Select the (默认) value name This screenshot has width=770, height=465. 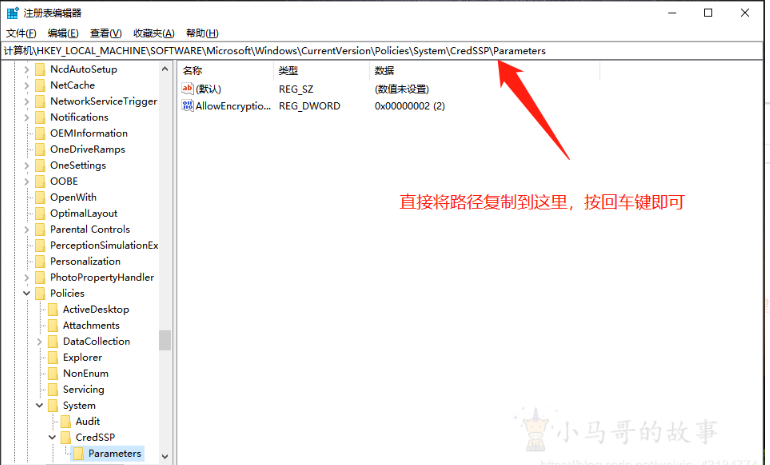209,89
